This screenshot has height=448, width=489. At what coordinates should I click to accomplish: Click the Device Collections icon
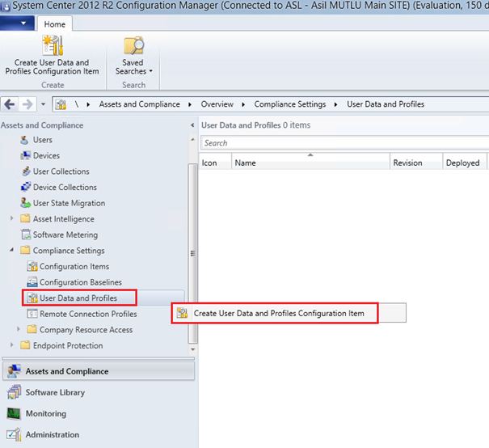tap(26, 187)
